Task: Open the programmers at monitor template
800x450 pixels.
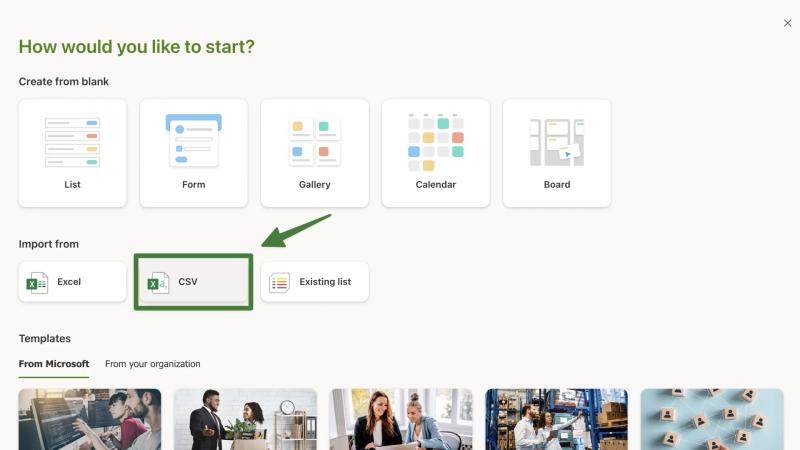Action: pyautogui.click(x=90, y=419)
